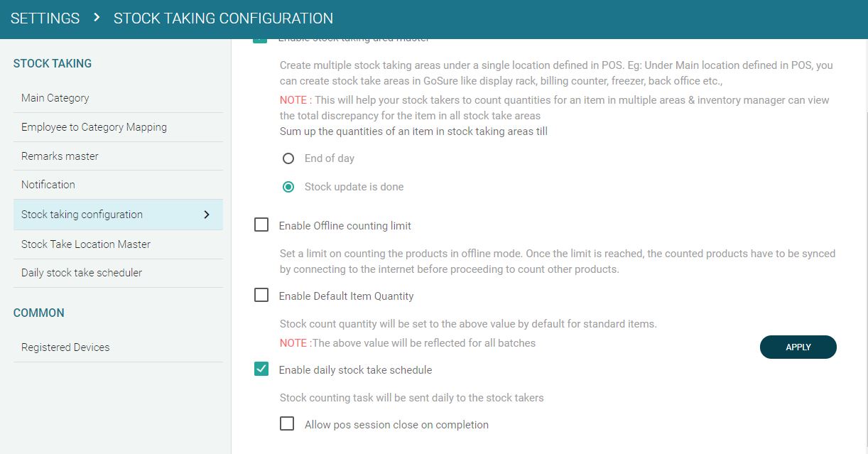Open Registered Devices page
The image size is (868, 454).
click(65, 347)
